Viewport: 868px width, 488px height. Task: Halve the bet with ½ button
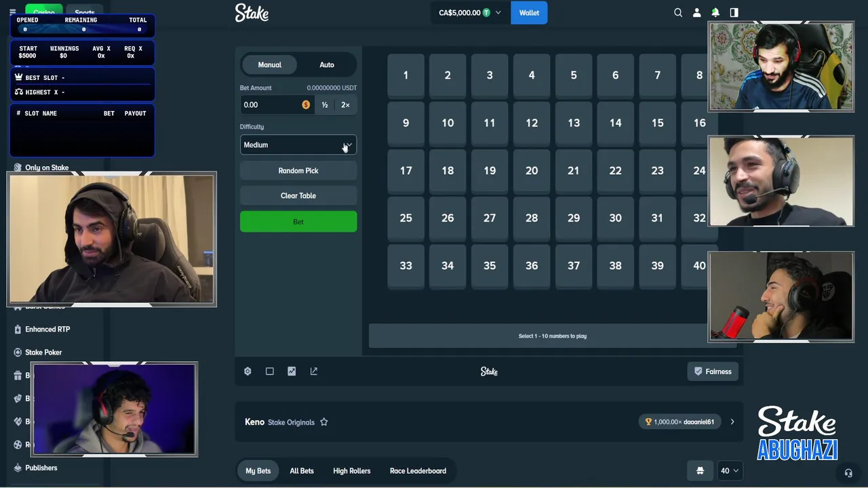pos(325,104)
